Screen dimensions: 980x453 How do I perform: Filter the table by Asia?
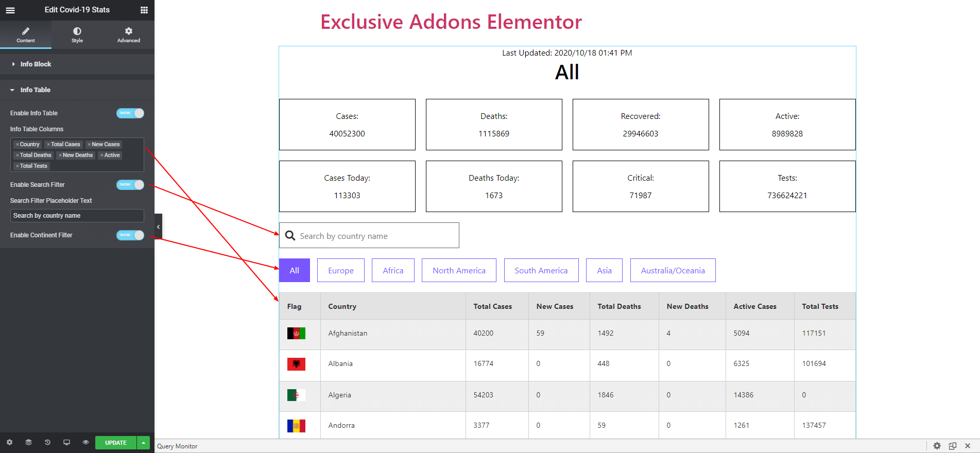tap(604, 270)
